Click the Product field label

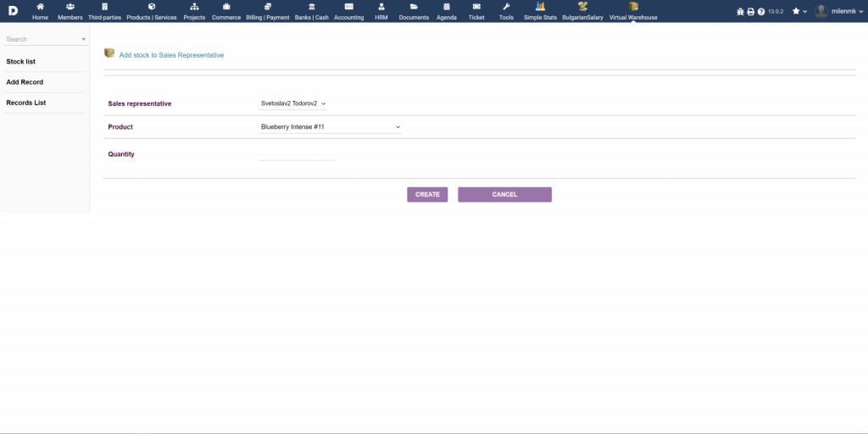[120, 127]
